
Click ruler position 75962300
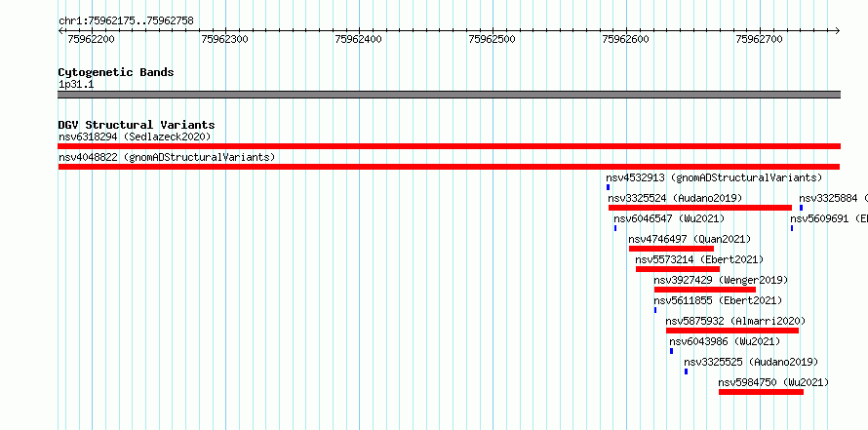(224, 39)
